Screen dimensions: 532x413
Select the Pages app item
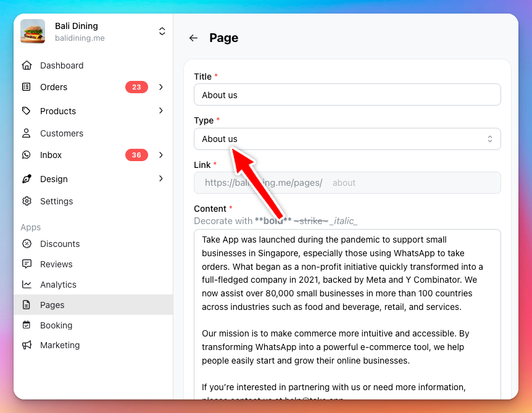tap(93, 305)
